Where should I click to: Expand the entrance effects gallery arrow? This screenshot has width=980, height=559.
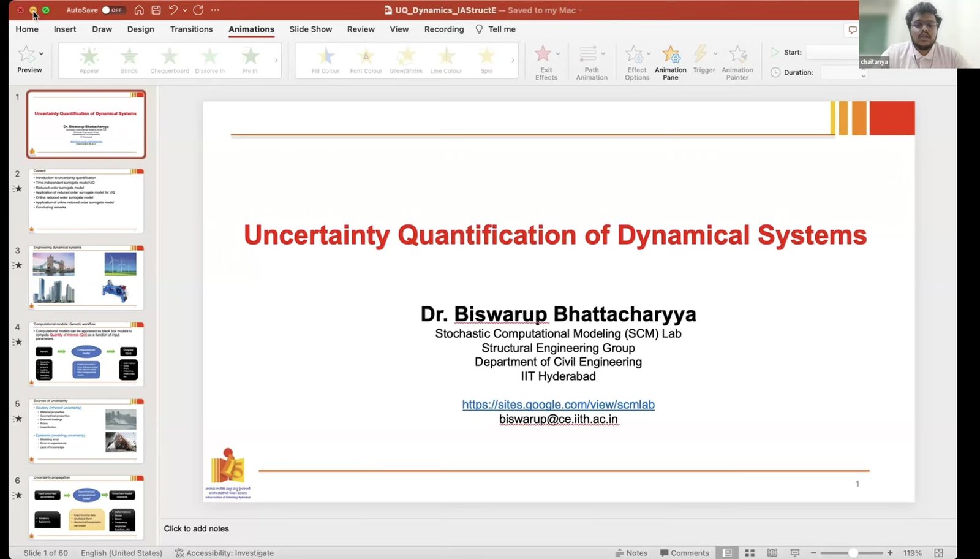[276, 60]
